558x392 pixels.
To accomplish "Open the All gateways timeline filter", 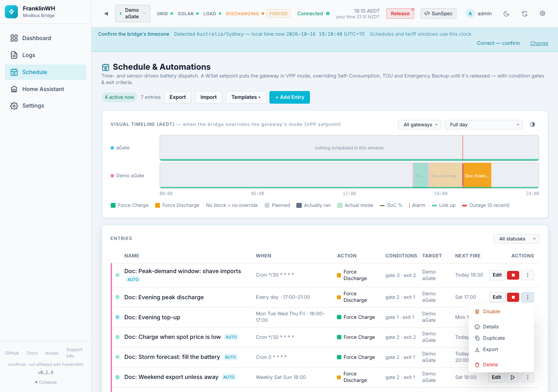I will 419,125.
